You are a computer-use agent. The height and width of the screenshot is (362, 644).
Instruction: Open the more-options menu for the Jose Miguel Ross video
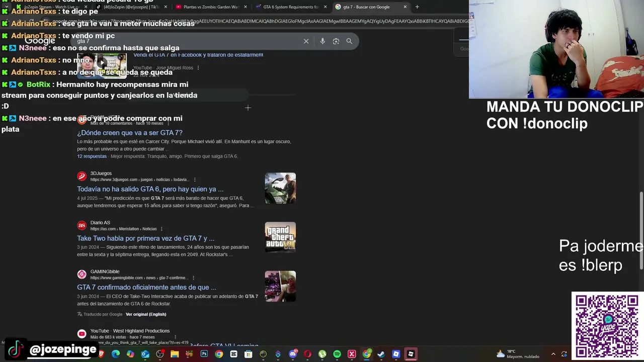(198, 68)
